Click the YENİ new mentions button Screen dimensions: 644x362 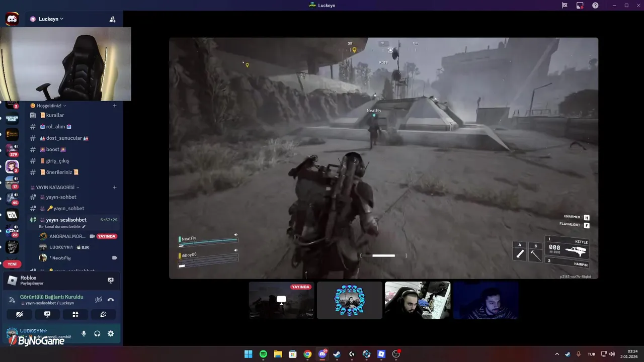[12, 264]
